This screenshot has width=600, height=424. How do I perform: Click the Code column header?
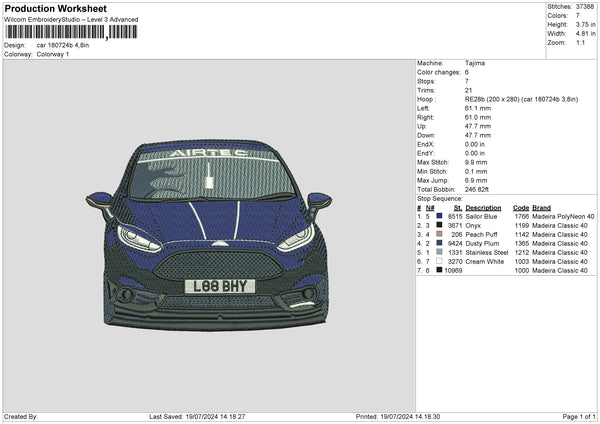tap(521, 208)
